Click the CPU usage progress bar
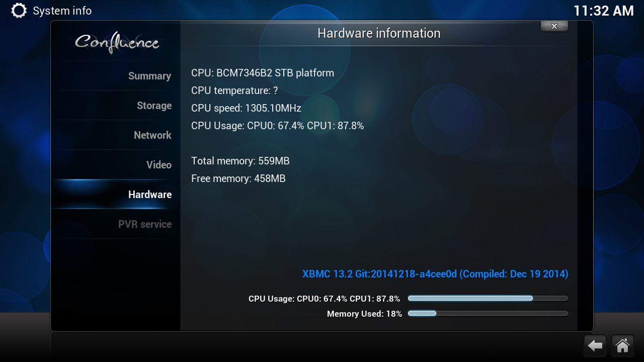644x362 pixels. click(x=488, y=298)
